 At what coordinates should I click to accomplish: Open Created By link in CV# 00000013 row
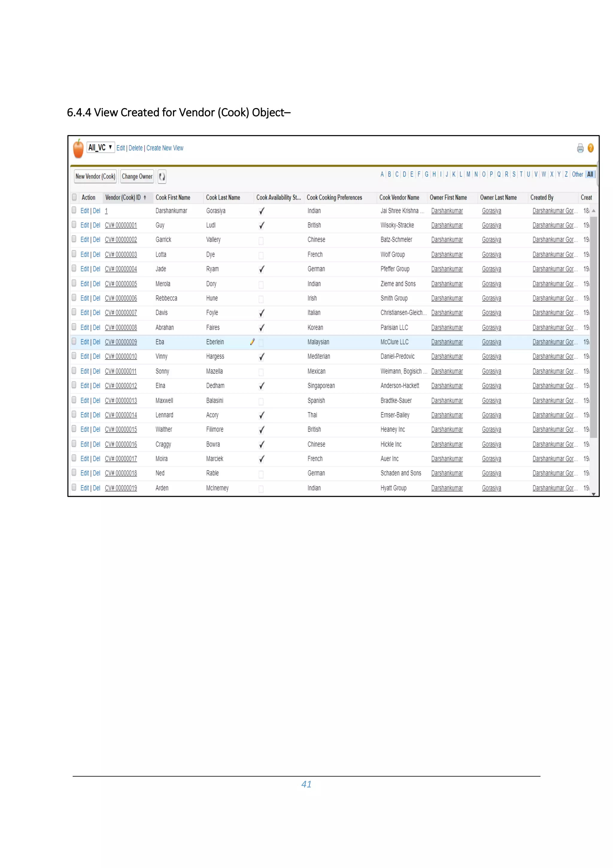(555, 401)
